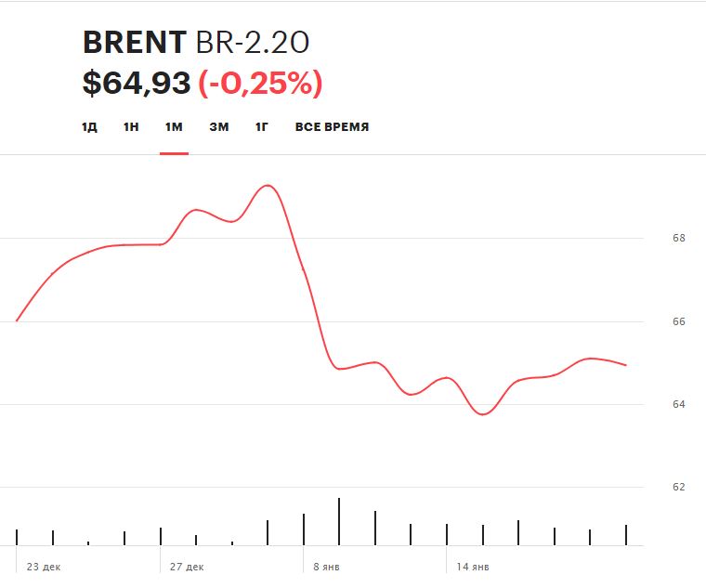
Task: Click the 27 дек date marker
Action: coord(188,566)
